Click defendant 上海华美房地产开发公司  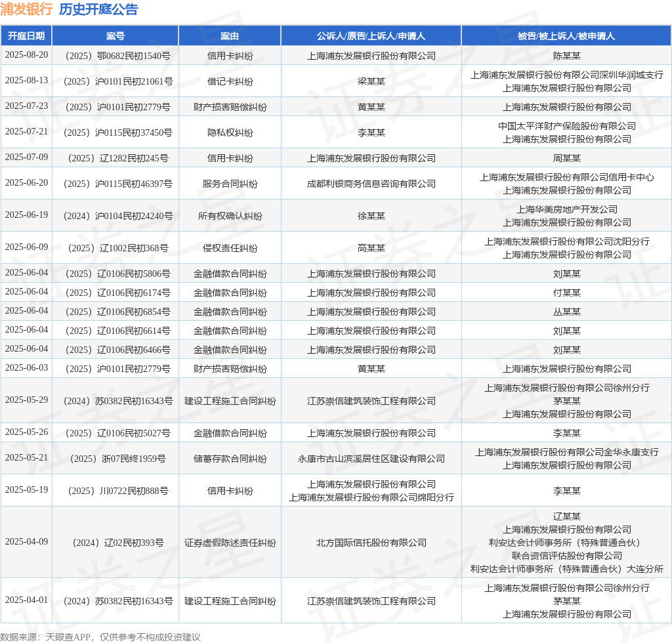[566, 209]
